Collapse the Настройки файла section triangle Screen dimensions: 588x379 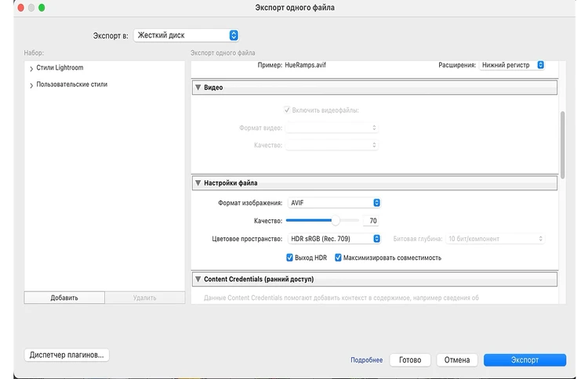tap(198, 182)
